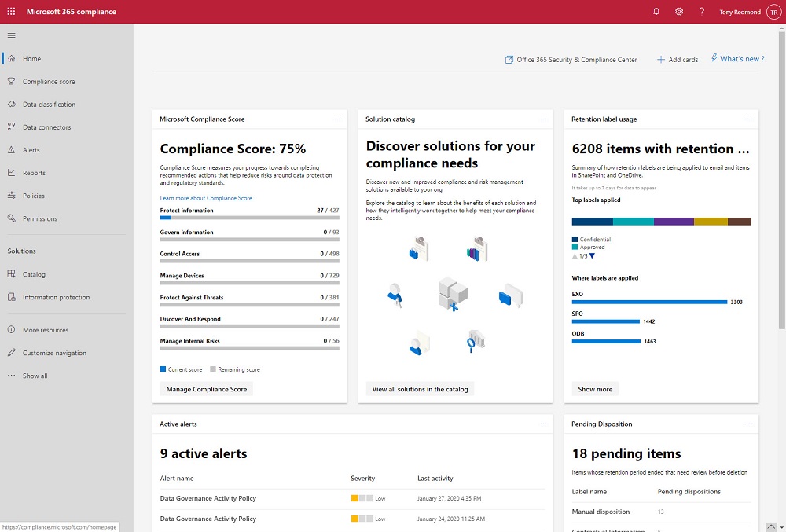Click the Permissions key icon in sidebar
The height and width of the screenshot is (532, 786).
(11, 218)
